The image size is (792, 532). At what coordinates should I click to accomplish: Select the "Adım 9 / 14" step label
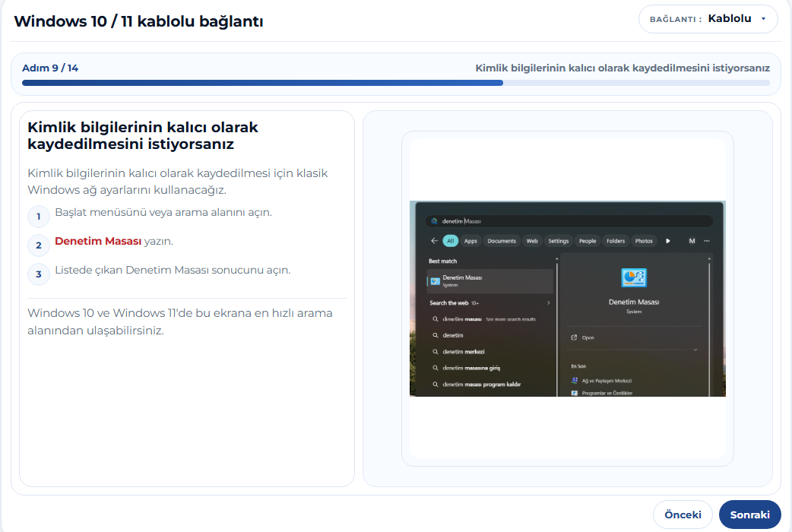pos(50,68)
